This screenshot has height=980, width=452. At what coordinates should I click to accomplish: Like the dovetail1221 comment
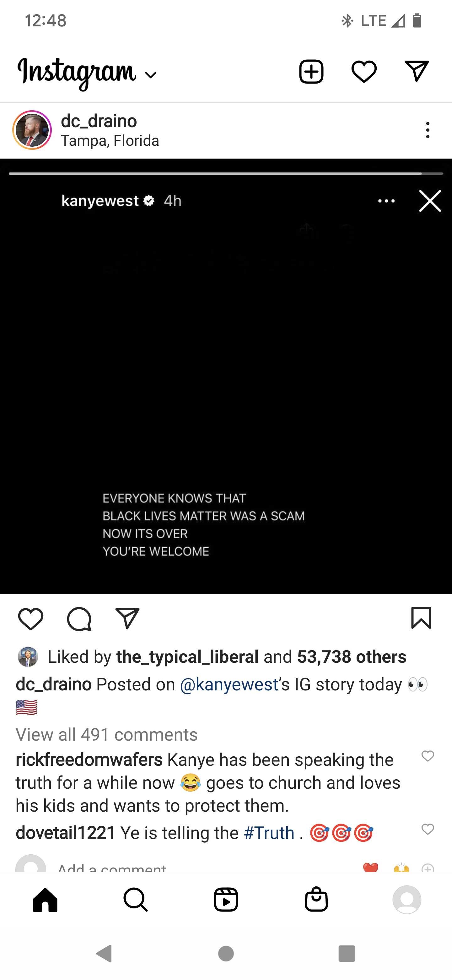(x=428, y=829)
